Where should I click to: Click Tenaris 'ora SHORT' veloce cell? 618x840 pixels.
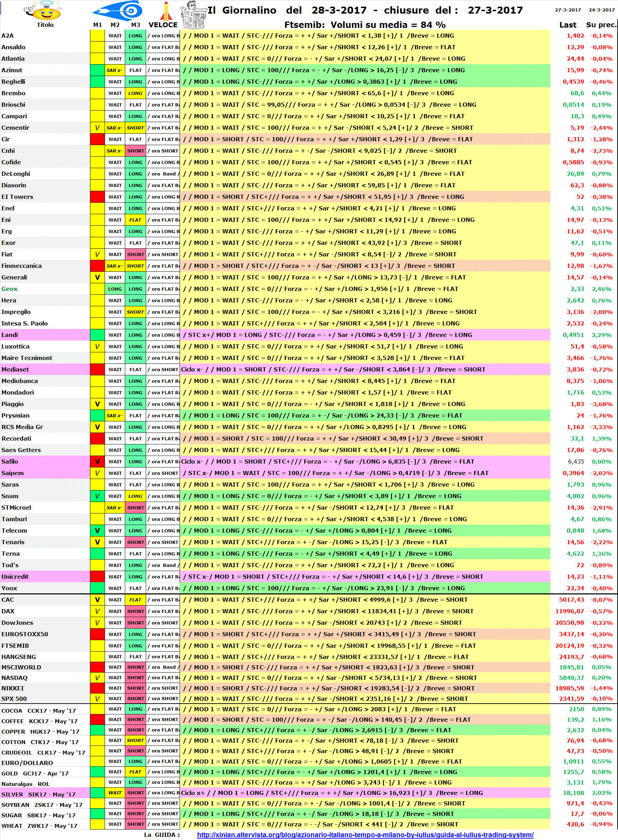tap(163, 542)
